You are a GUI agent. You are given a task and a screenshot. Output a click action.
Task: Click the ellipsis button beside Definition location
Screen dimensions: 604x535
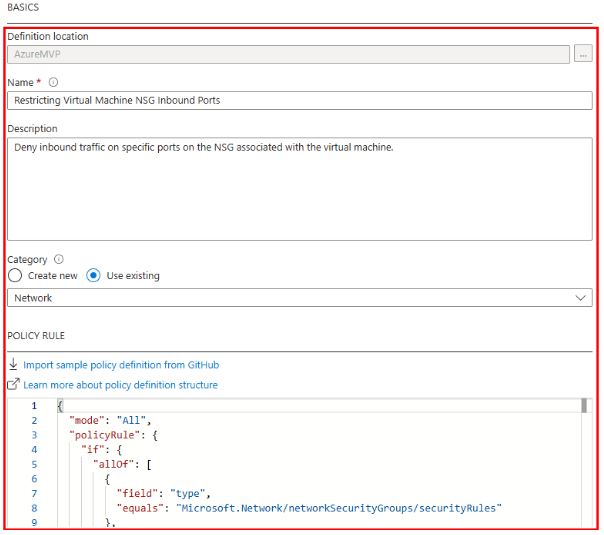(x=583, y=54)
